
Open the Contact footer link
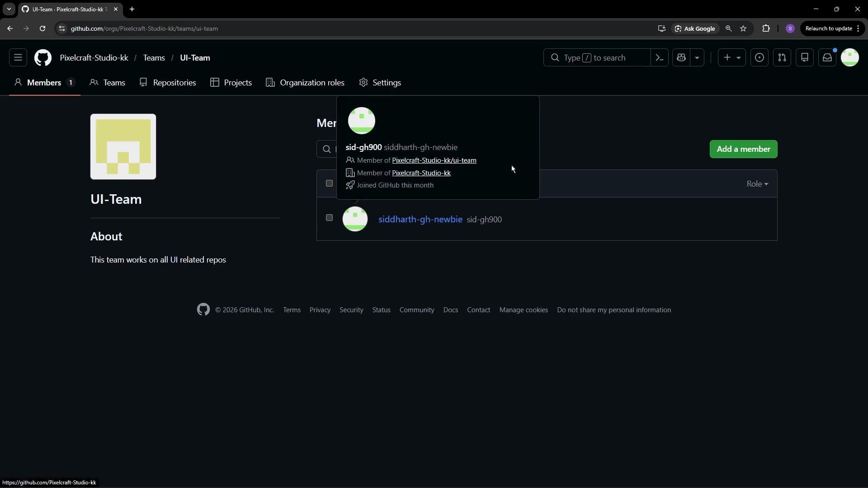tap(478, 310)
